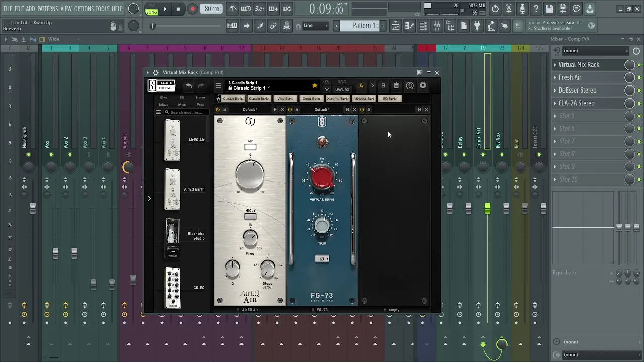Screen dimensions: 644x362
Task: Select the CS-EQ module thumbnail
Action: click(x=172, y=288)
